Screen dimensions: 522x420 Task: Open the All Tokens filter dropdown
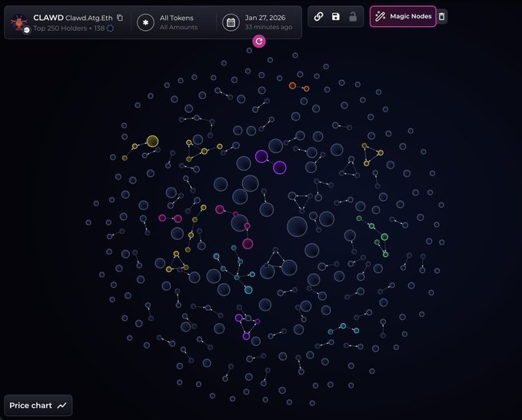[x=177, y=18]
